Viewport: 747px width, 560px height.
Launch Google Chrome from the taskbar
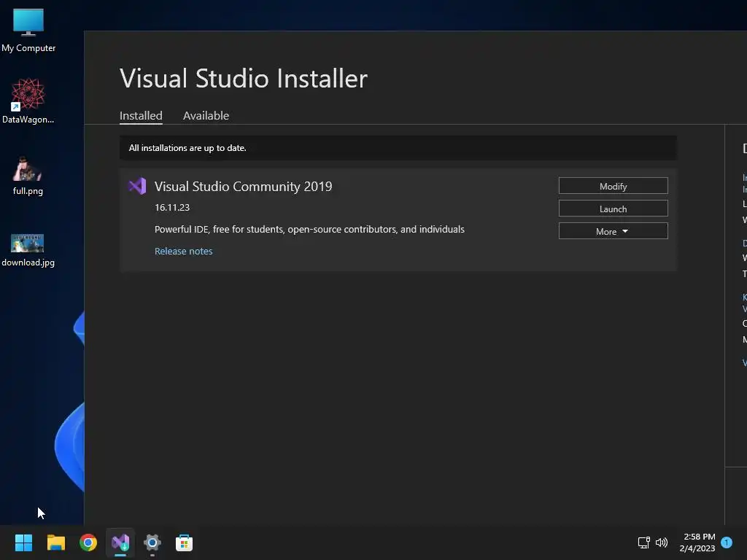[x=88, y=542]
